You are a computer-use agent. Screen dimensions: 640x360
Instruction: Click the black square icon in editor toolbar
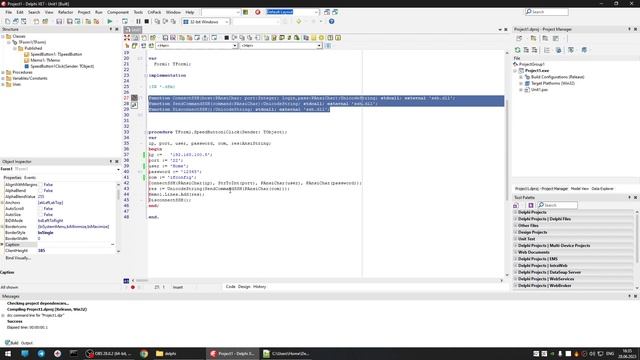point(227,38)
